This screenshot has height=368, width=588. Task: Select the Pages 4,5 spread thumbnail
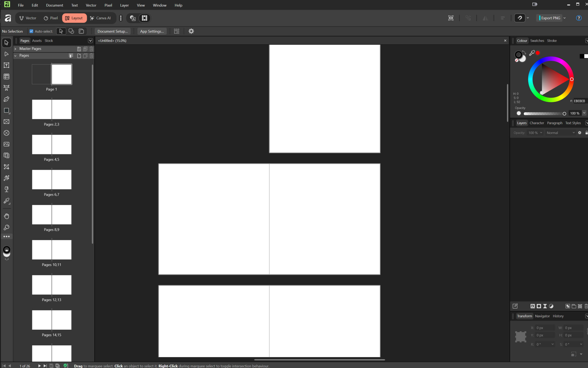click(51, 144)
